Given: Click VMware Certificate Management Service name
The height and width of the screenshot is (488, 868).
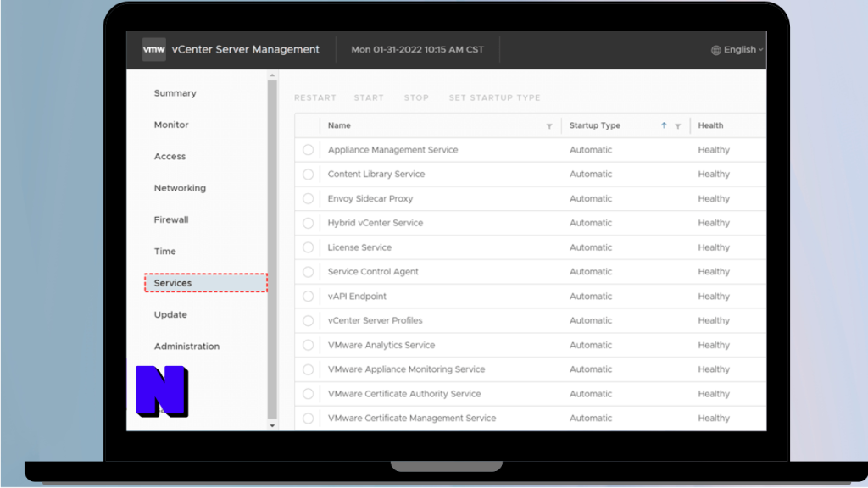Looking at the screenshot, I should (411, 419).
